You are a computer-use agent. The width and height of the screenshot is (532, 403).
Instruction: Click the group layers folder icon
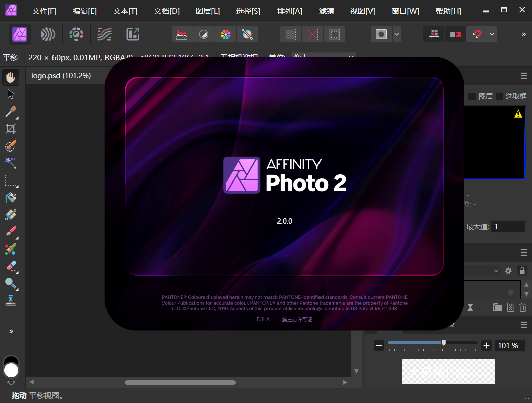[x=497, y=307]
